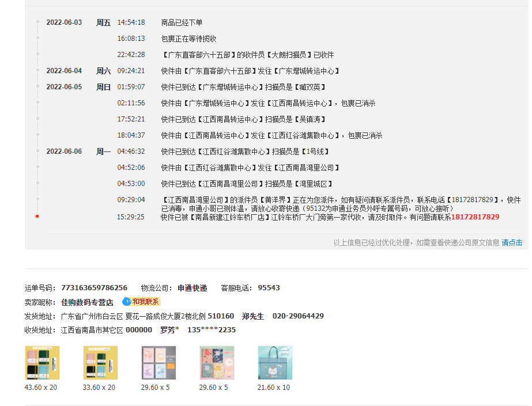Click the sender postcode 510160
Image resolution: width=532 pixels, height=406 pixels.
click(221, 316)
